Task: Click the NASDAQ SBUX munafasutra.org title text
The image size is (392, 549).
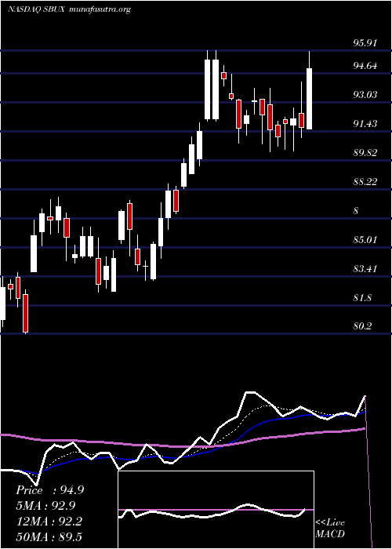Action: click(69, 9)
